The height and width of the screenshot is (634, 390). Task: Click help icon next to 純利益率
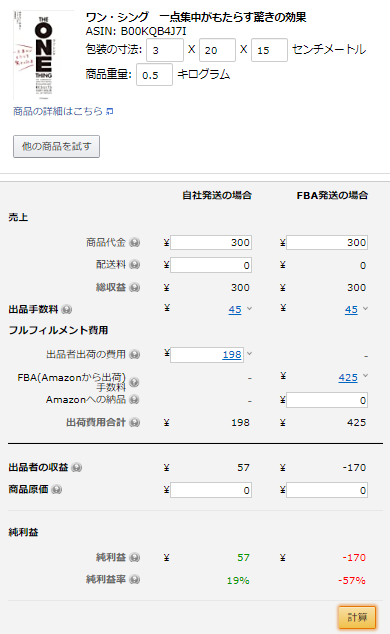(135, 580)
